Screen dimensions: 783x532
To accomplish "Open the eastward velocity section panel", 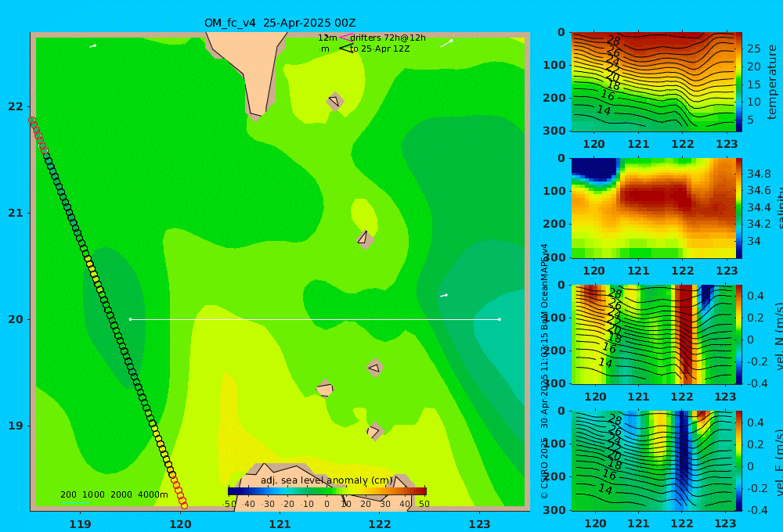I will click(x=653, y=461).
